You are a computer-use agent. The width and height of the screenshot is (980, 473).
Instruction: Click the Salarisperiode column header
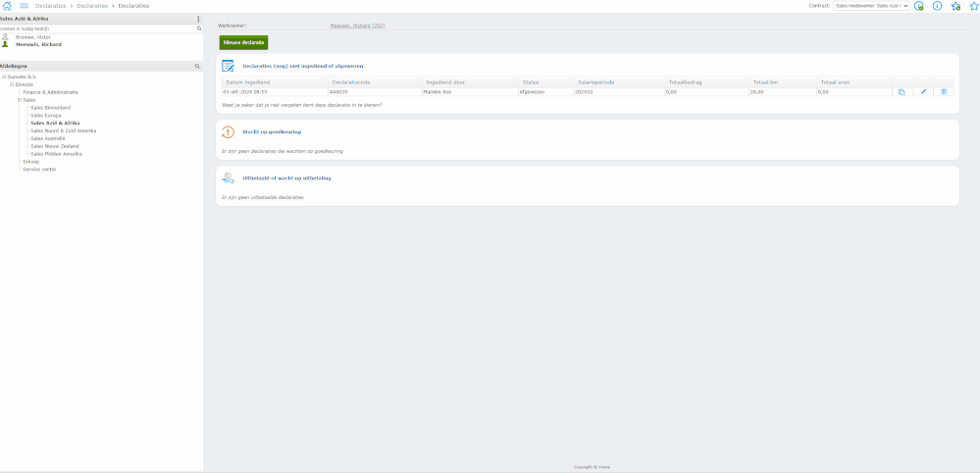[619, 81]
